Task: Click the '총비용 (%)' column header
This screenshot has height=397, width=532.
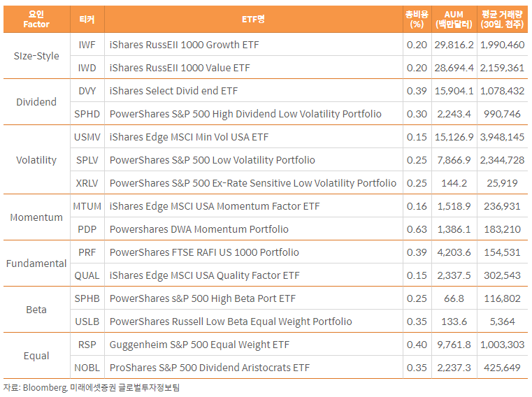Action: click(417, 20)
